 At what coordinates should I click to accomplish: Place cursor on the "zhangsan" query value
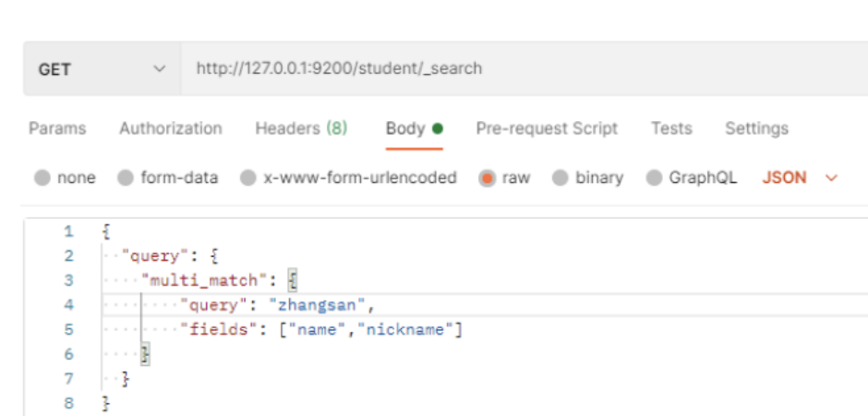pos(319,305)
